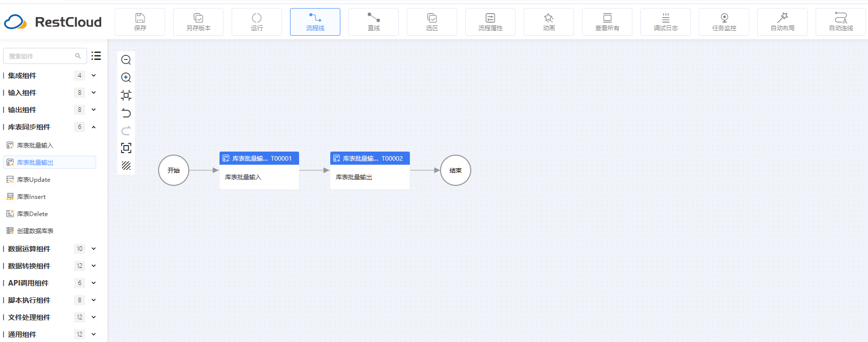
Task: Expand the 数据转换组件 category chevron
Action: click(94, 266)
